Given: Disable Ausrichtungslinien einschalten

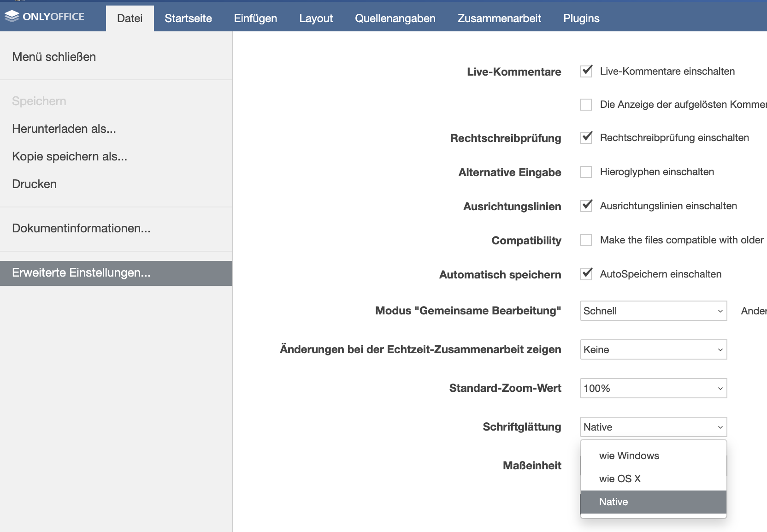Looking at the screenshot, I should 585,206.
